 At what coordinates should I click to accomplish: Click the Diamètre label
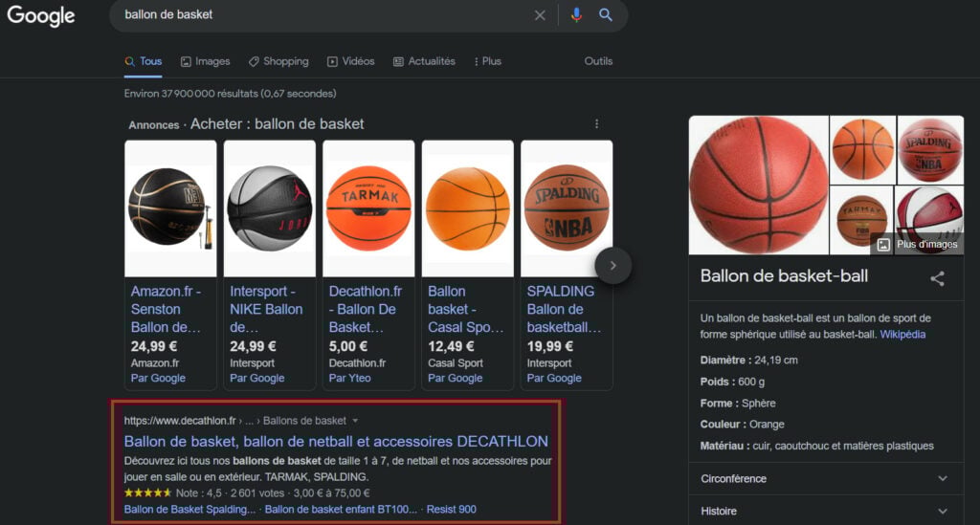pyautogui.click(x=725, y=360)
